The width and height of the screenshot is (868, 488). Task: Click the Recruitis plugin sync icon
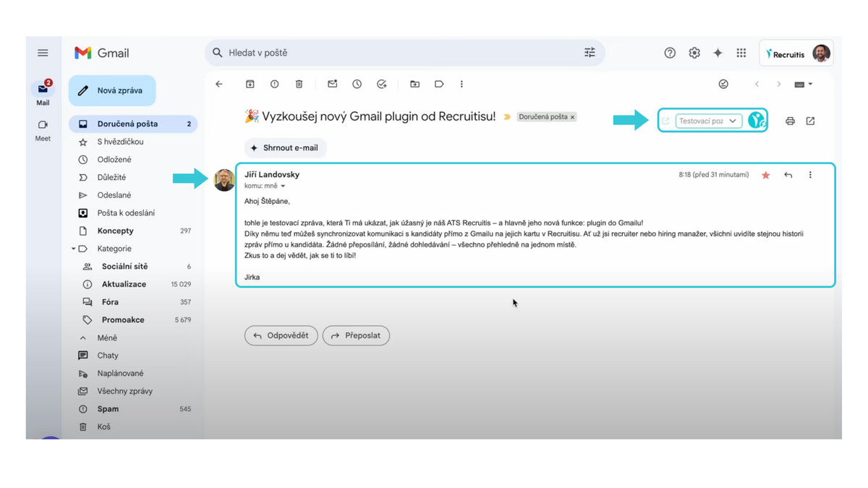pos(757,121)
